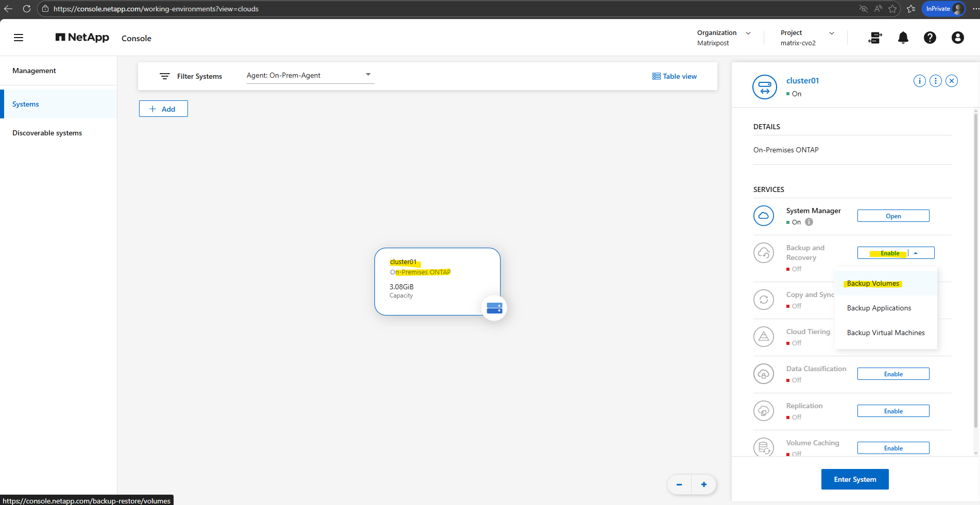The width and height of the screenshot is (980, 505).
Task: Close the cluster01 details panel
Action: [x=952, y=81]
